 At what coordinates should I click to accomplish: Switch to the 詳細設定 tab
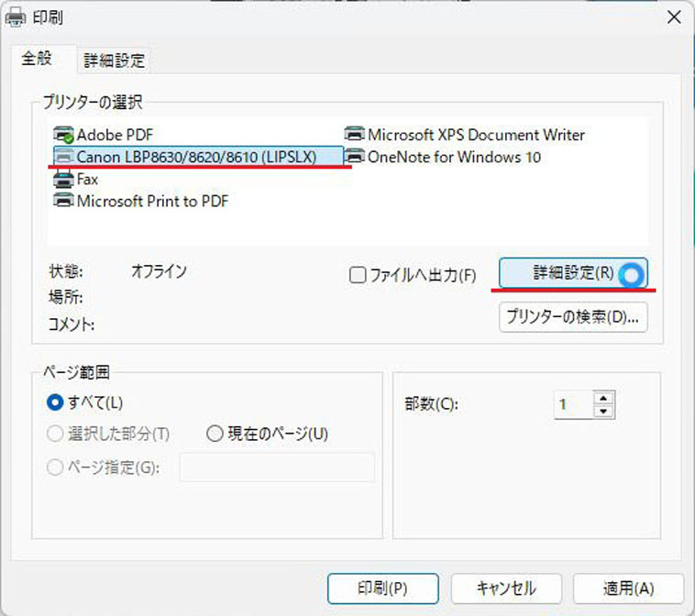point(115,60)
